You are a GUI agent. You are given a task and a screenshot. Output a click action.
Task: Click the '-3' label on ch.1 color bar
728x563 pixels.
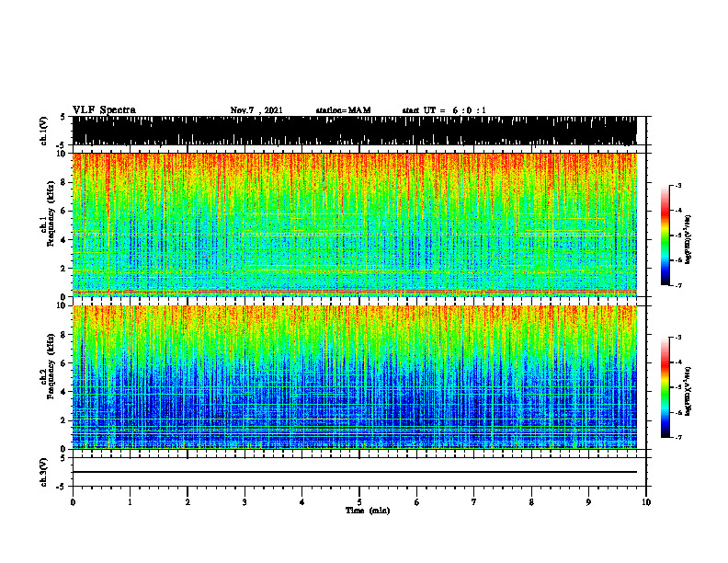(x=678, y=186)
